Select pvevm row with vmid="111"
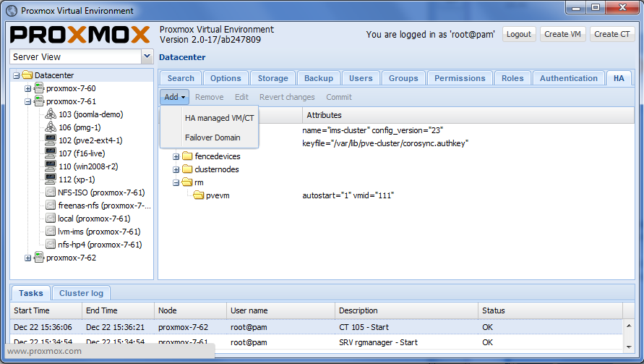The width and height of the screenshot is (644, 364). (x=396, y=195)
